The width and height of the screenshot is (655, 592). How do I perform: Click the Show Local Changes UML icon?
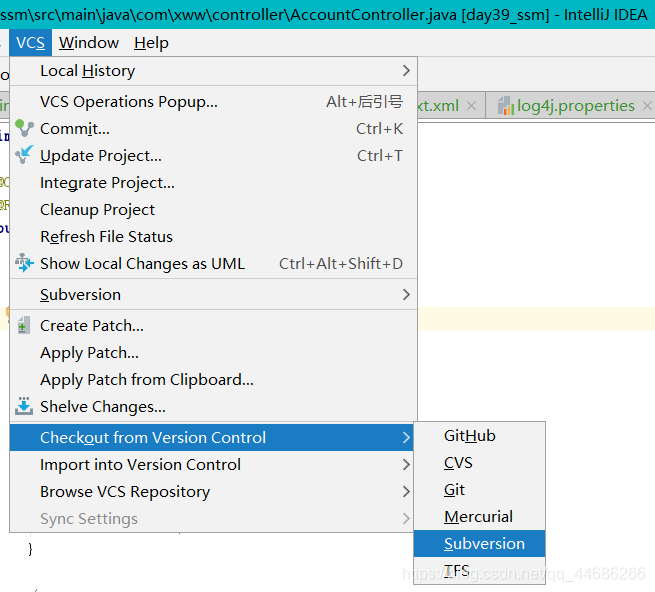24,263
